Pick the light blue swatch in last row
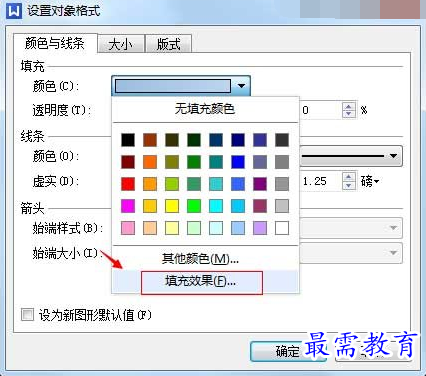Viewport: 426px width, 376px height. coord(238,228)
